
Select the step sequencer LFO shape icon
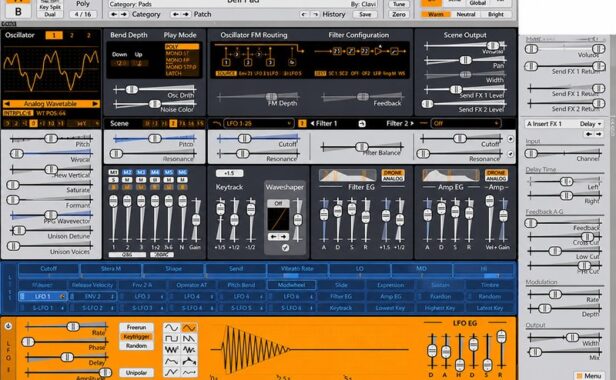point(189,361)
